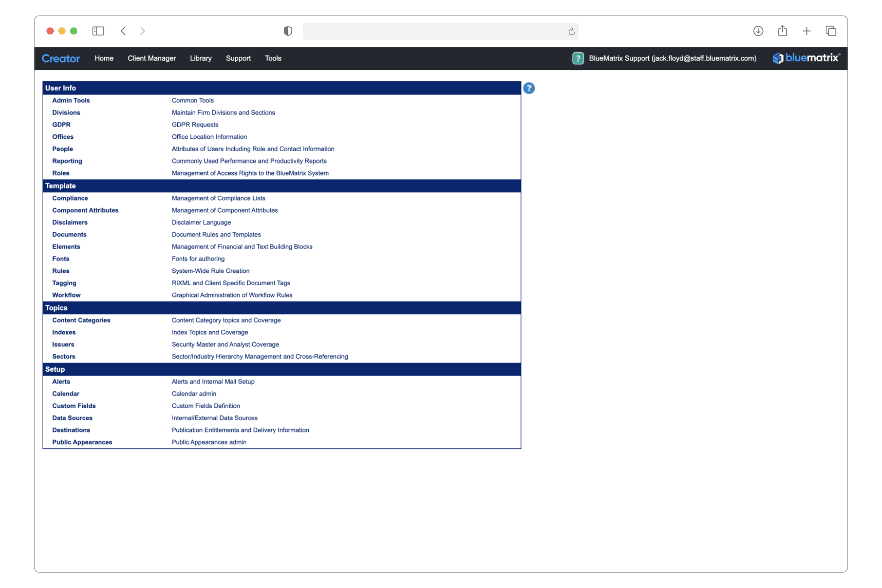The image size is (882, 588).
Task: Click the Share icon in the toolbar
Action: [782, 31]
